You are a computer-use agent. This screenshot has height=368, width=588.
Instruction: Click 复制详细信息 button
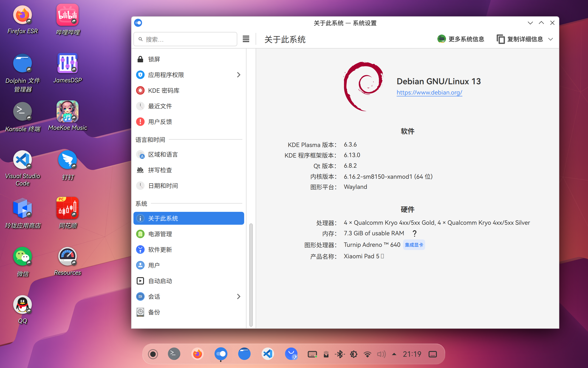tap(520, 39)
